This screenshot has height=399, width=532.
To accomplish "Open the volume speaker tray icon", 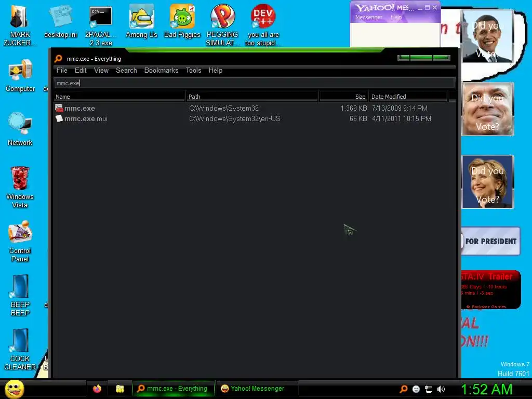I will coord(441,389).
